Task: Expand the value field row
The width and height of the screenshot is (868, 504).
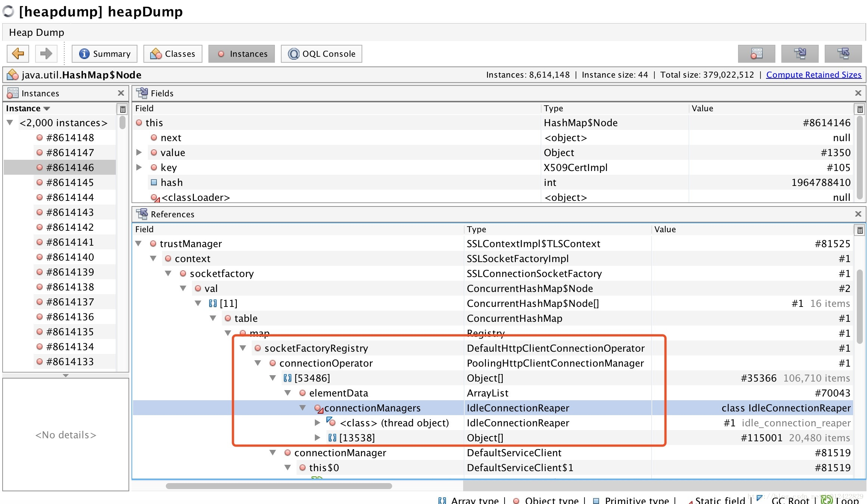Action: click(139, 152)
